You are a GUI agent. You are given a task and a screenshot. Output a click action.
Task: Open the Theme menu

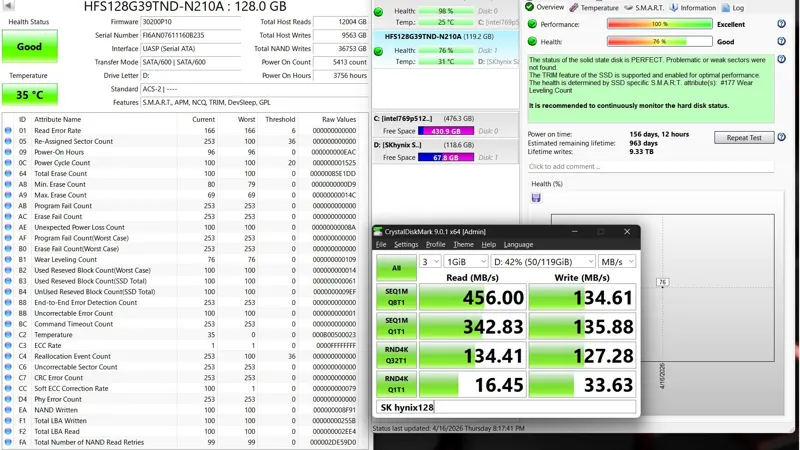point(463,244)
